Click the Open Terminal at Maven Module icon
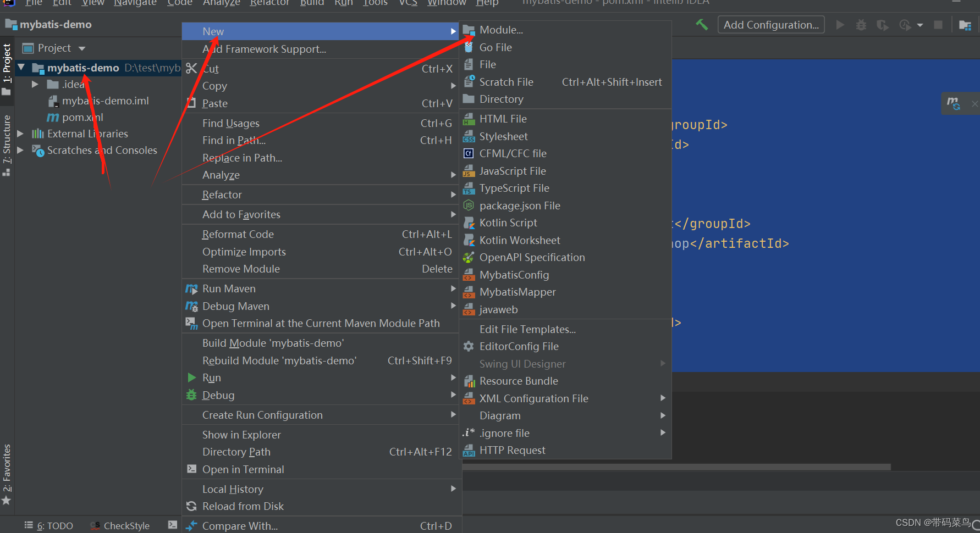The height and width of the screenshot is (533, 980). tap(191, 324)
